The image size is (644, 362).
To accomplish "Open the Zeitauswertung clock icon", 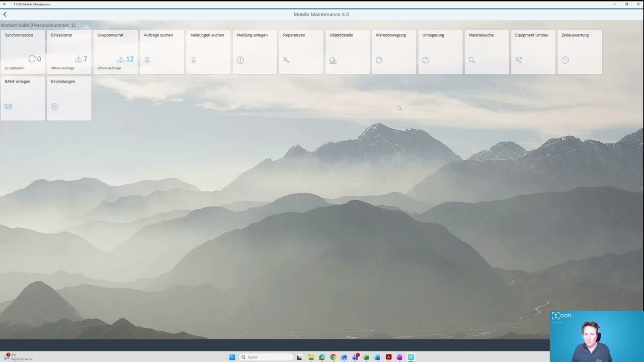I will coord(565,60).
